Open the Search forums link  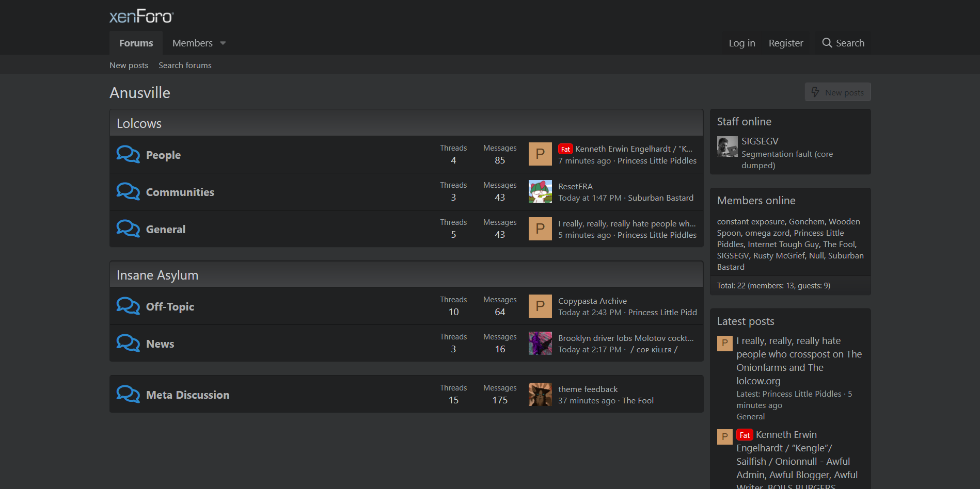click(x=185, y=65)
